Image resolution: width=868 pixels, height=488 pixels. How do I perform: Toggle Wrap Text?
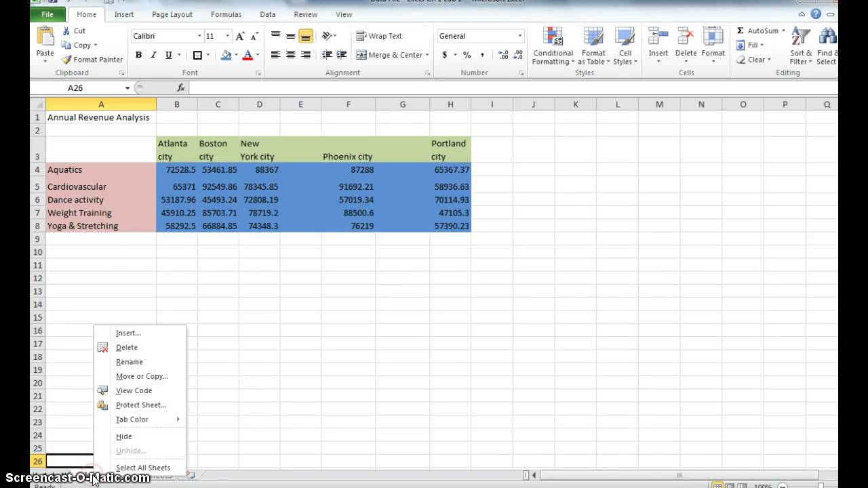379,36
